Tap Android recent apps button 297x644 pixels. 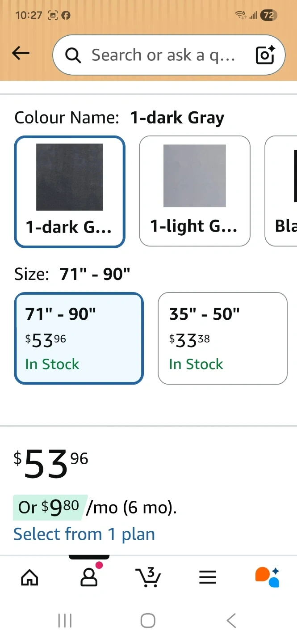[x=65, y=620]
